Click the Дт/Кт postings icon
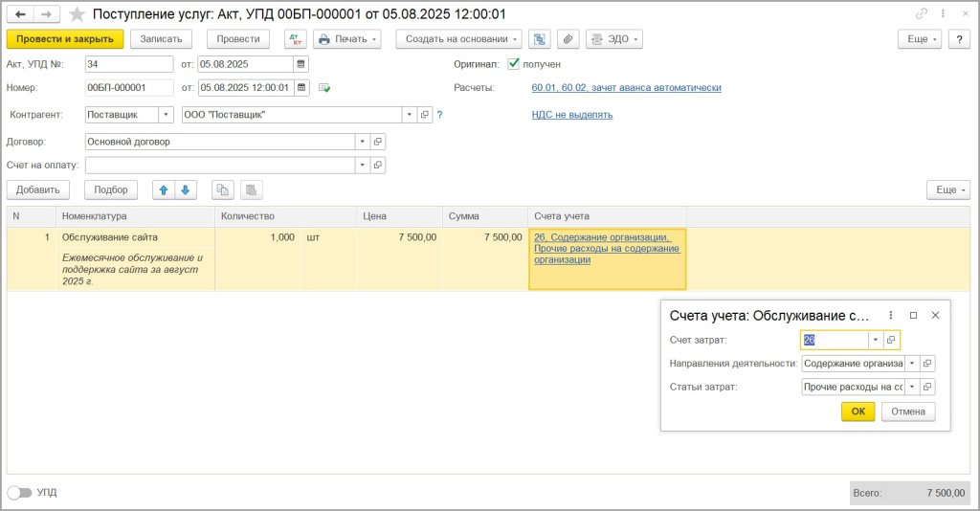The image size is (980, 511). (296, 39)
